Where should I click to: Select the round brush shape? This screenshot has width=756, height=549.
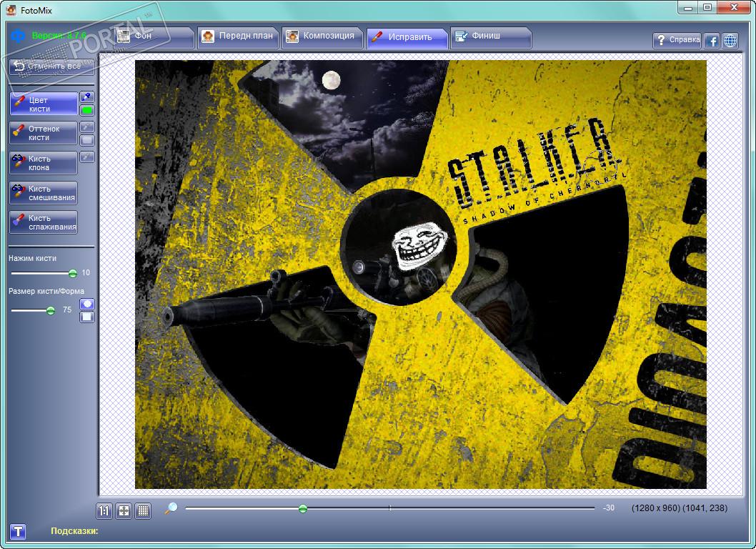pos(86,304)
